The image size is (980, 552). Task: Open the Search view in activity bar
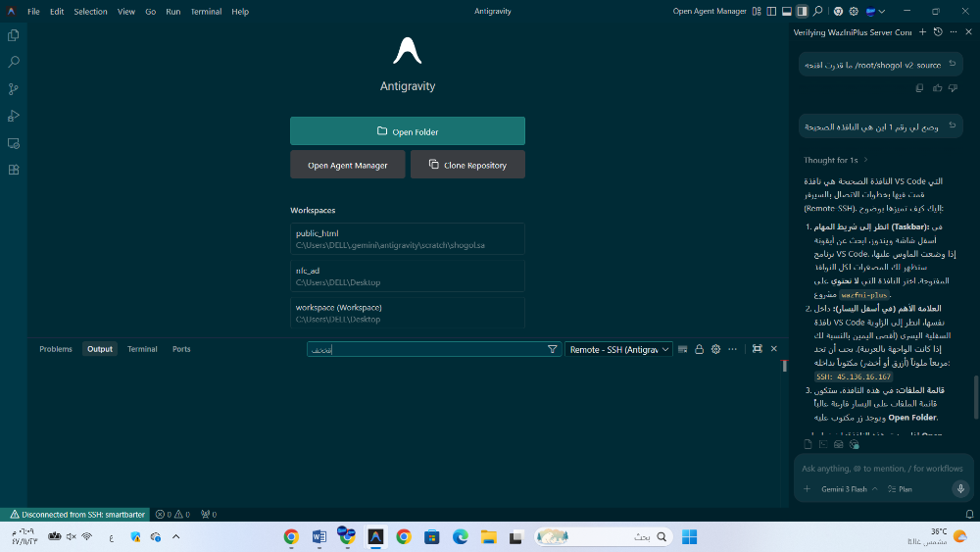click(x=13, y=62)
